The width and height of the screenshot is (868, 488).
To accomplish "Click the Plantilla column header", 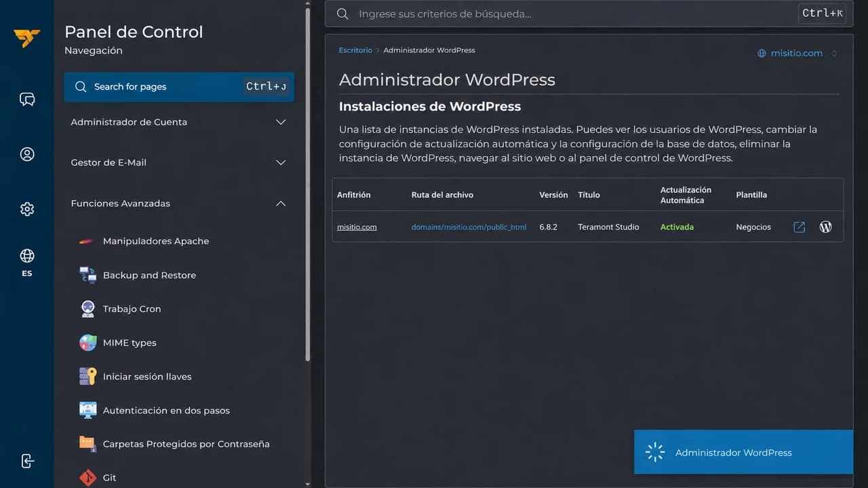I will coord(751,195).
